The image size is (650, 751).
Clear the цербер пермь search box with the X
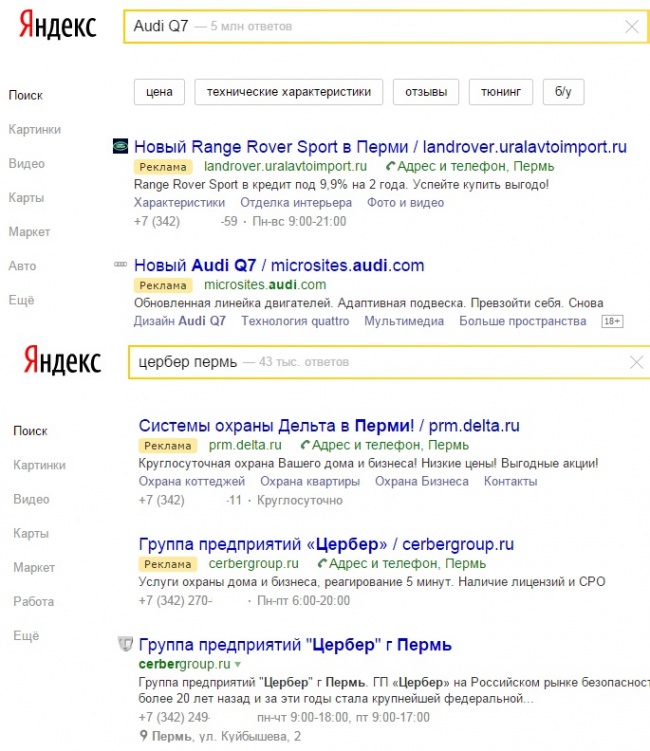(x=636, y=362)
